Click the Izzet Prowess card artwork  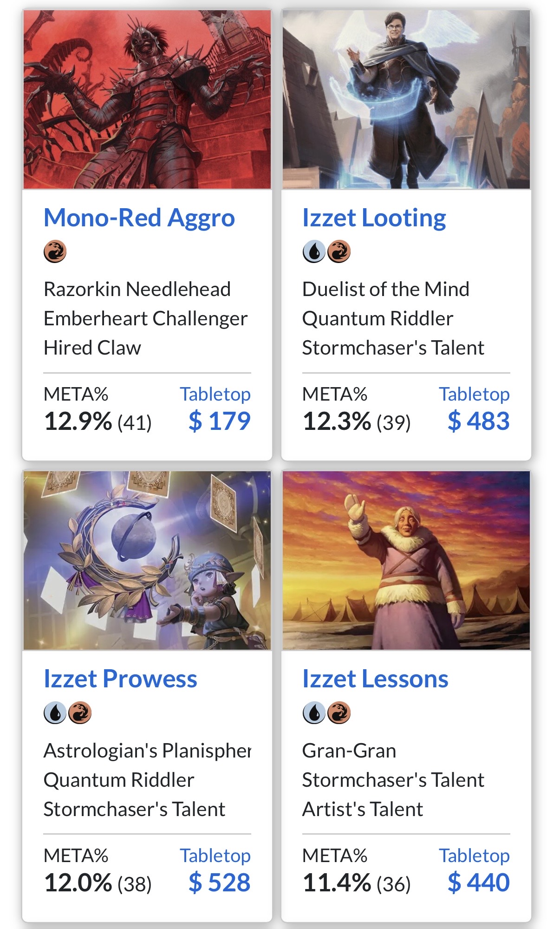[147, 560]
